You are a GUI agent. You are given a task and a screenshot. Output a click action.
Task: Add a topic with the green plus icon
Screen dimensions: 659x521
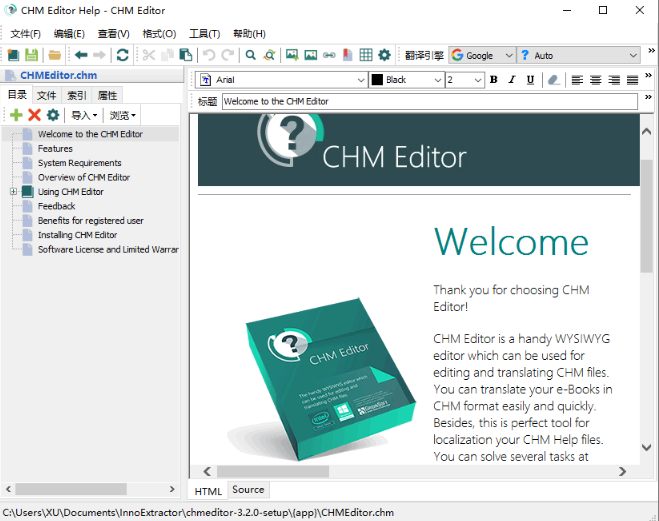point(16,115)
